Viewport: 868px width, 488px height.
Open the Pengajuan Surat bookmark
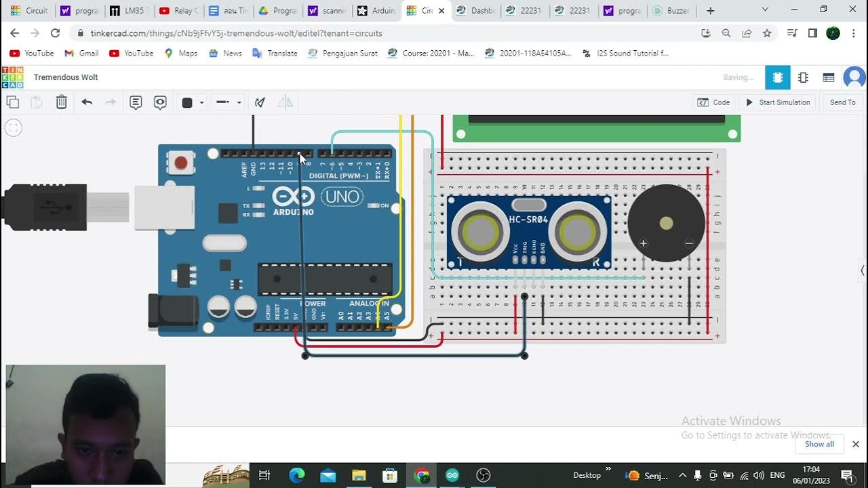342,53
